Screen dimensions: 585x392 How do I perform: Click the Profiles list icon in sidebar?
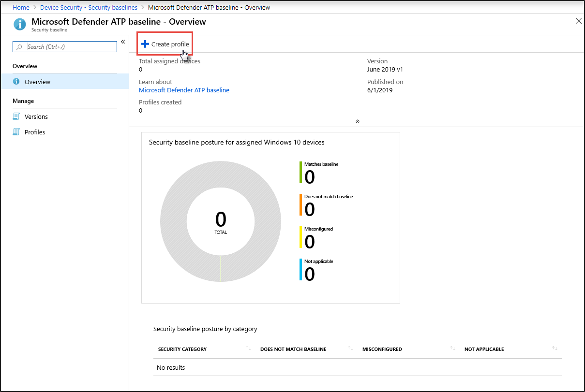[16, 132]
